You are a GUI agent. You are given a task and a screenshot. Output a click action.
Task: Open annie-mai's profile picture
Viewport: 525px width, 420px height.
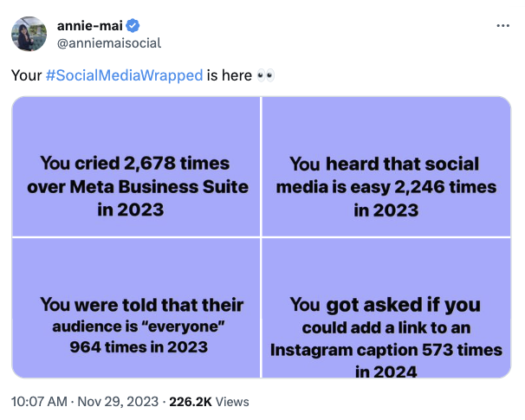[x=29, y=34]
